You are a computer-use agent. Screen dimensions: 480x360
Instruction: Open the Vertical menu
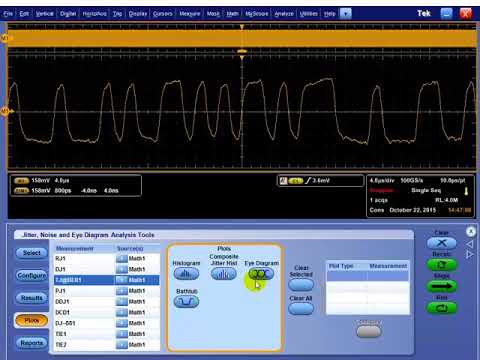click(44, 14)
